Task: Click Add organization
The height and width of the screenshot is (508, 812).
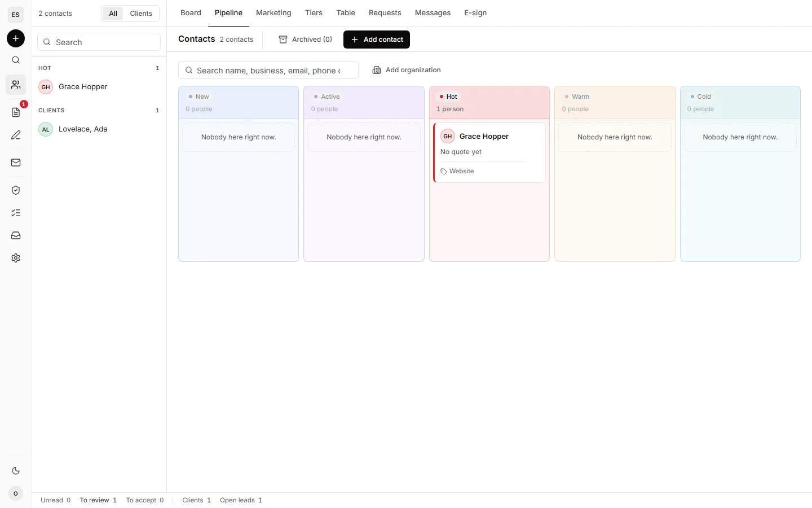Action: [x=407, y=70]
